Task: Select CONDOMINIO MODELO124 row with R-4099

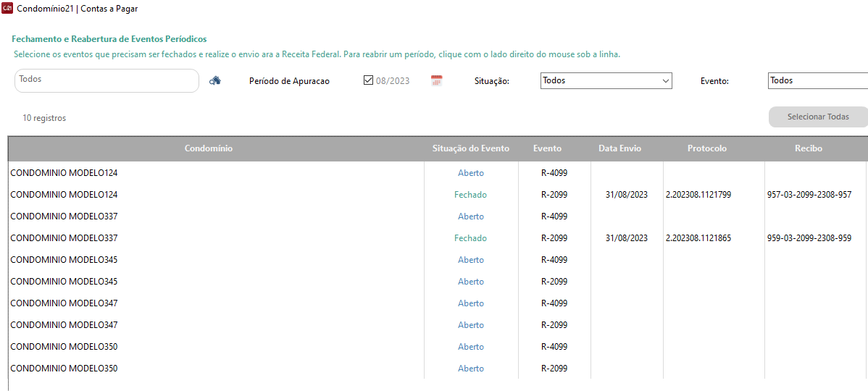Action: click(x=438, y=172)
